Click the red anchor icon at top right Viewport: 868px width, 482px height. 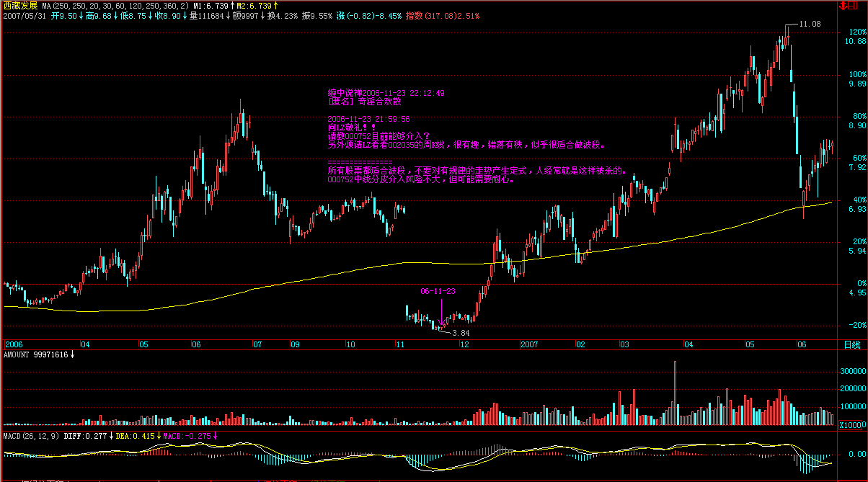(x=843, y=6)
